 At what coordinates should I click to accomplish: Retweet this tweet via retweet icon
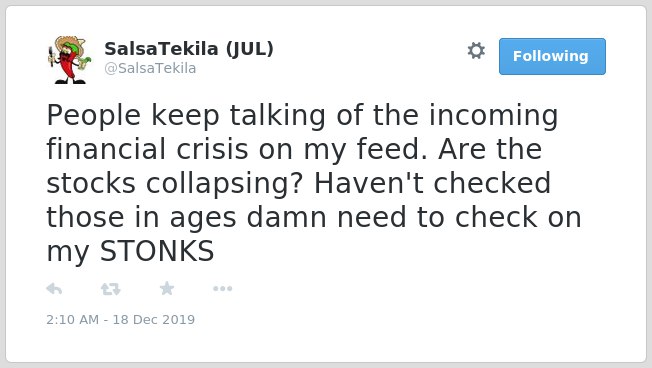coord(111,289)
